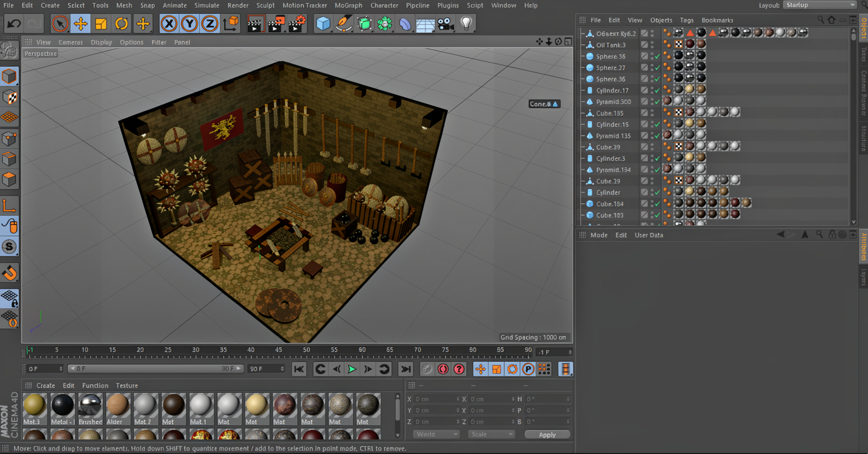Viewport: 868px width, 454px height.
Task: Click the coordinate system icon
Action: [232, 24]
